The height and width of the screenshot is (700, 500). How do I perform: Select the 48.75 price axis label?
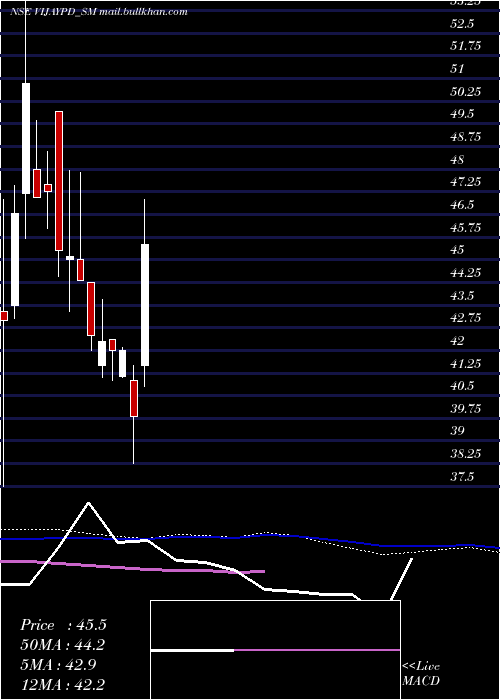[466, 137]
